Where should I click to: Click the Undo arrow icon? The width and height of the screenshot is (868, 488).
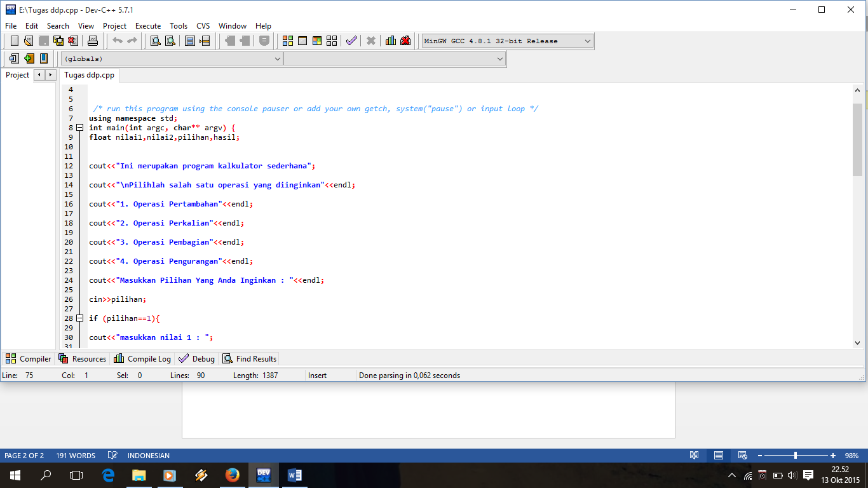tap(118, 40)
